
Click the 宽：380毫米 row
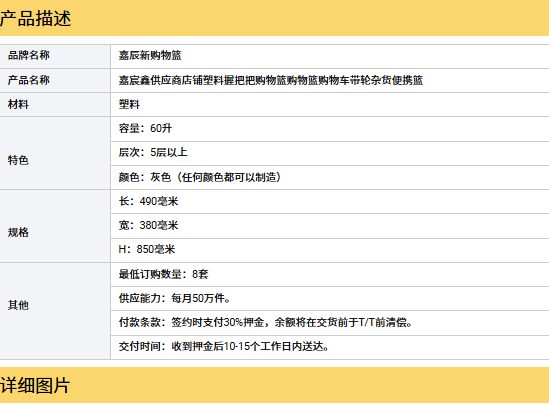tap(330, 226)
